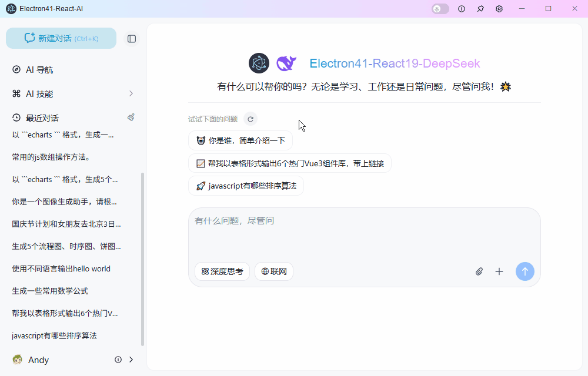Collapse the sidebar panel icon
Viewport: 588px width, 376px height.
point(132,39)
